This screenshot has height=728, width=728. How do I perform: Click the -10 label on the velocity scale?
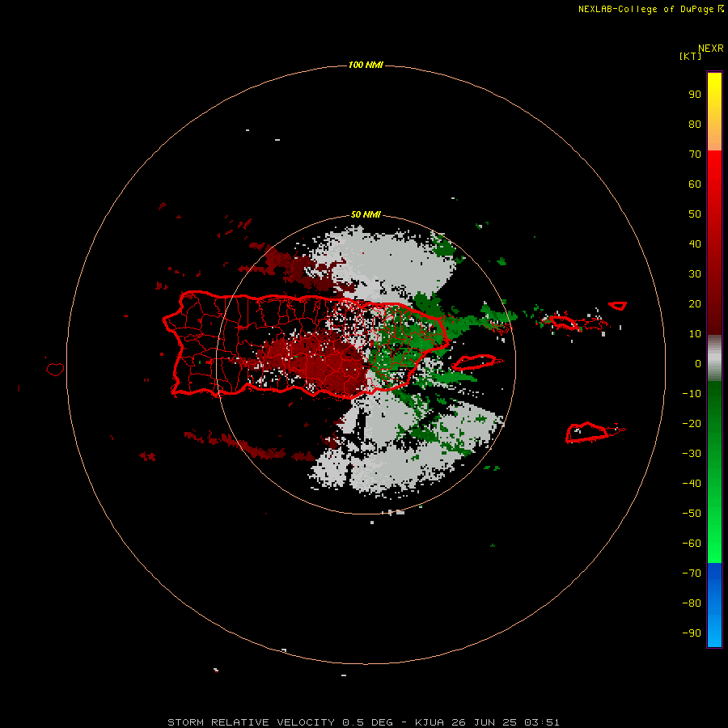pos(692,394)
